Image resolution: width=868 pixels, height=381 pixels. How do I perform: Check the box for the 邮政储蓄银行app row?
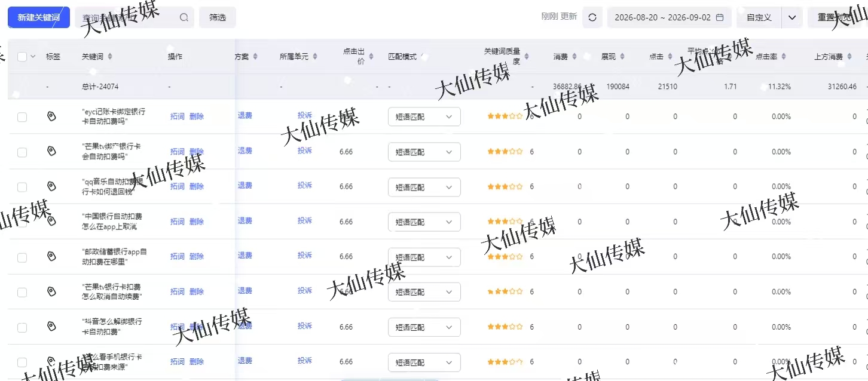22,257
